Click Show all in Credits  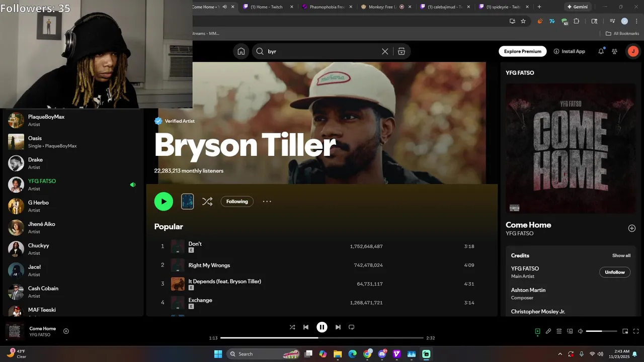tap(621, 255)
